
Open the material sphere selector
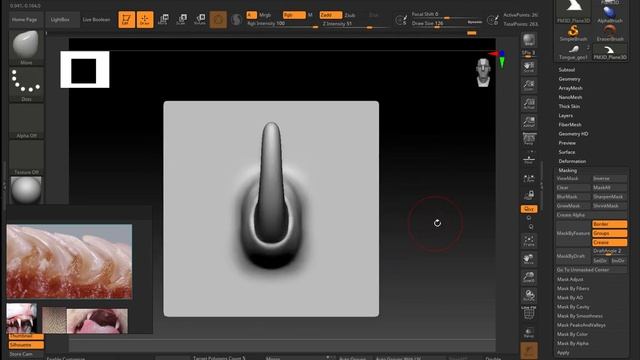click(26, 190)
